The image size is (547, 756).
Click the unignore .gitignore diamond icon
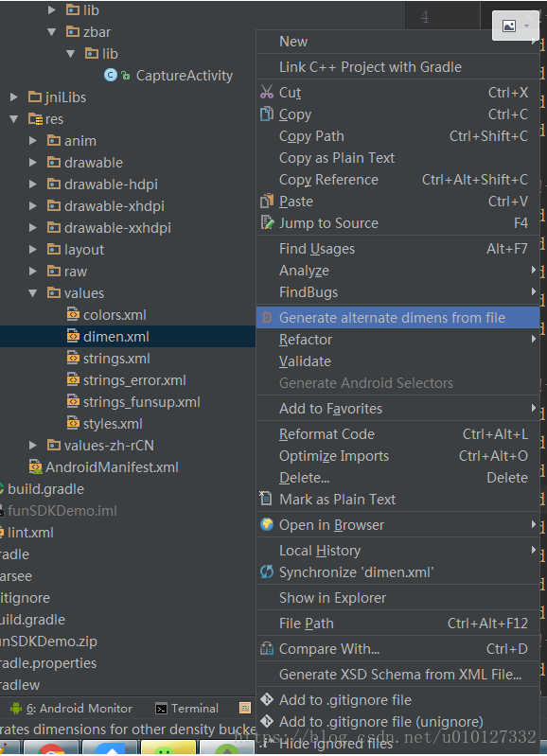[x=267, y=721]
